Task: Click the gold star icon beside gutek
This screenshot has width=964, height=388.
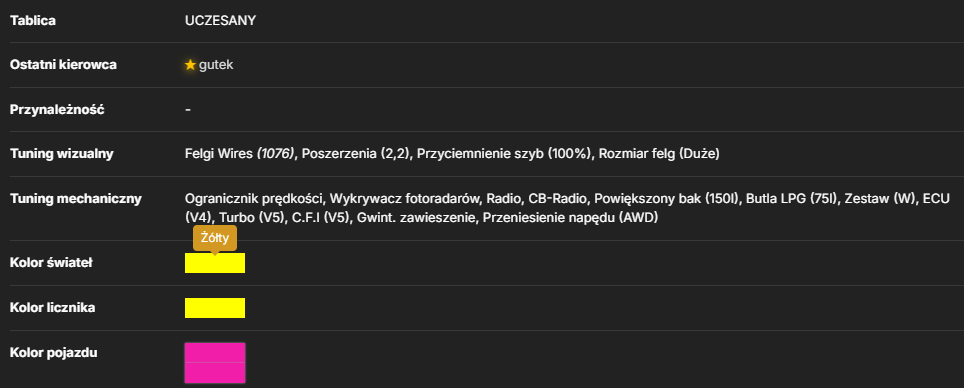Action: coord(190,65)
